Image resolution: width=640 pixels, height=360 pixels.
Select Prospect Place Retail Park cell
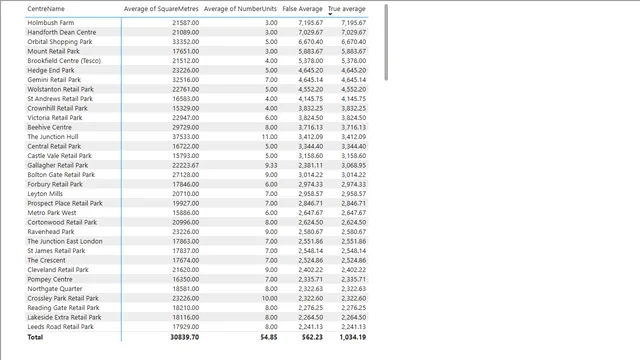pyautogui.click(x=65, y=203)
